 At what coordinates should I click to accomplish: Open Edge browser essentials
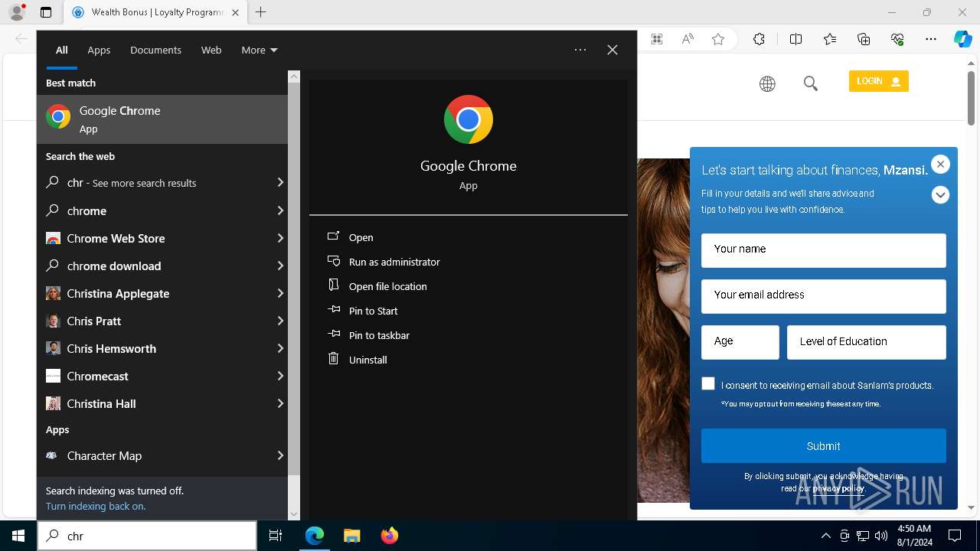897,40
